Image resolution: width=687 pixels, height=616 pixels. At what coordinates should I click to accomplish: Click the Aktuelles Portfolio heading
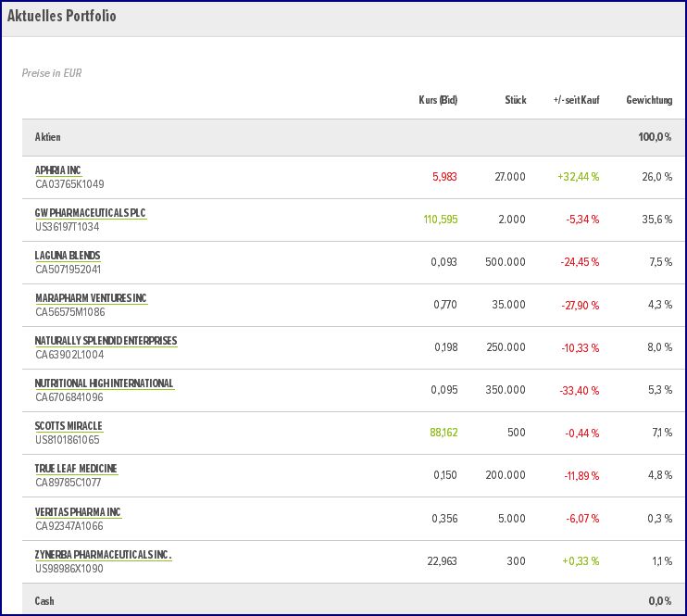coord(62,17)
